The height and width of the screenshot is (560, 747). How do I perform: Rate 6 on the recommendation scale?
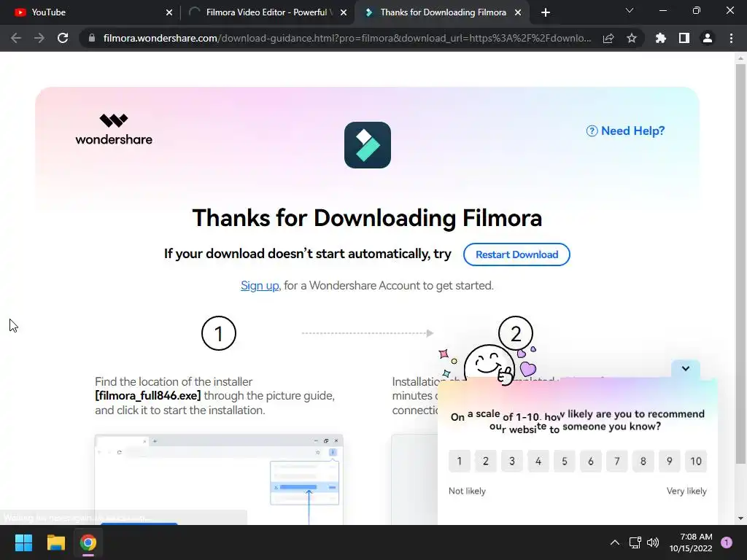[x=591, y=461]
